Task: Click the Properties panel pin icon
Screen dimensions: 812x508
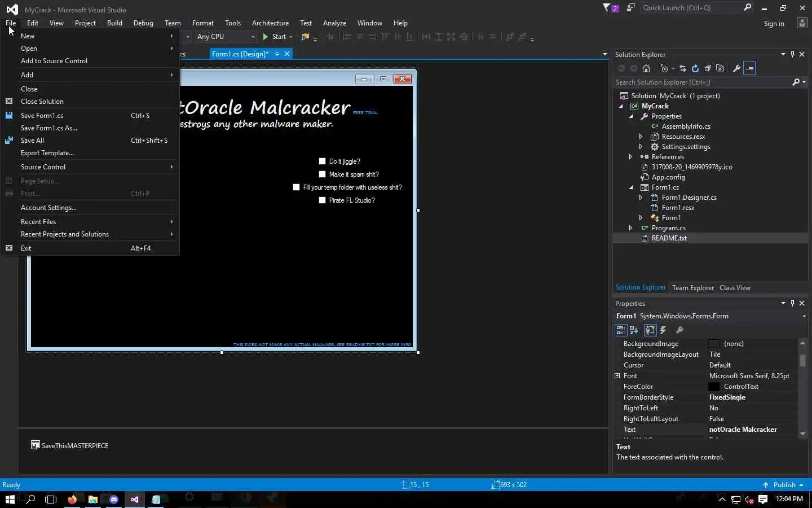Action: coord(792,304)
